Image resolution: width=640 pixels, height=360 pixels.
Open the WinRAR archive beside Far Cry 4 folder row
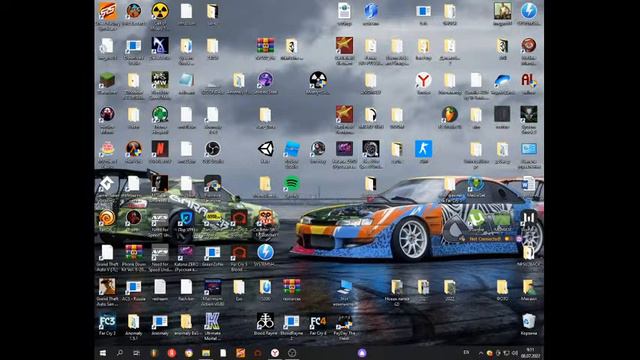[291, 287]
